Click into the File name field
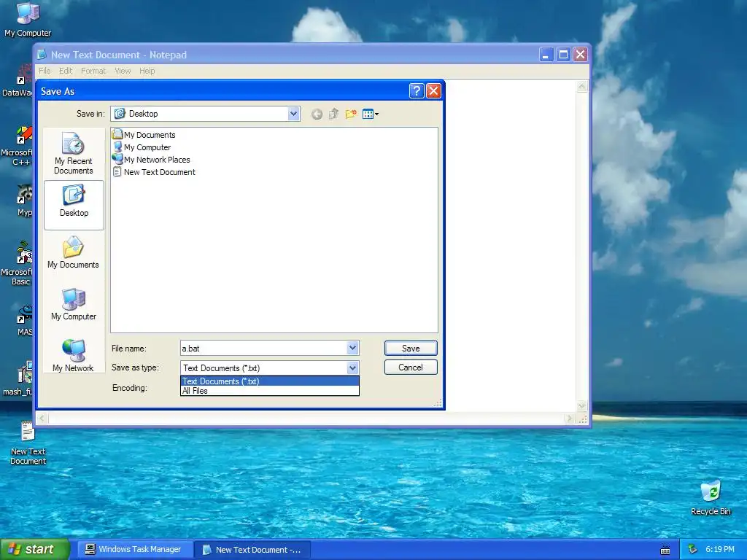This screenshot has height=560, width=747. click(263, 349)
